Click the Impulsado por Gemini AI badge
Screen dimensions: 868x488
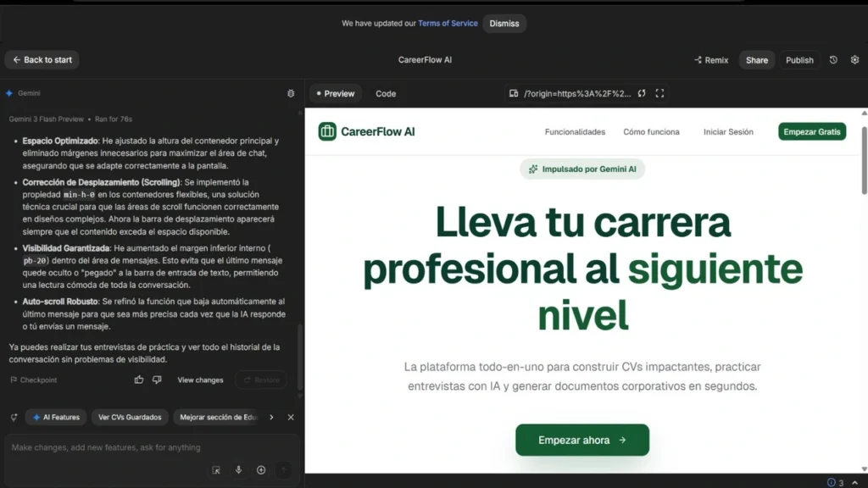pyautogui.click(x=581, y=169)
